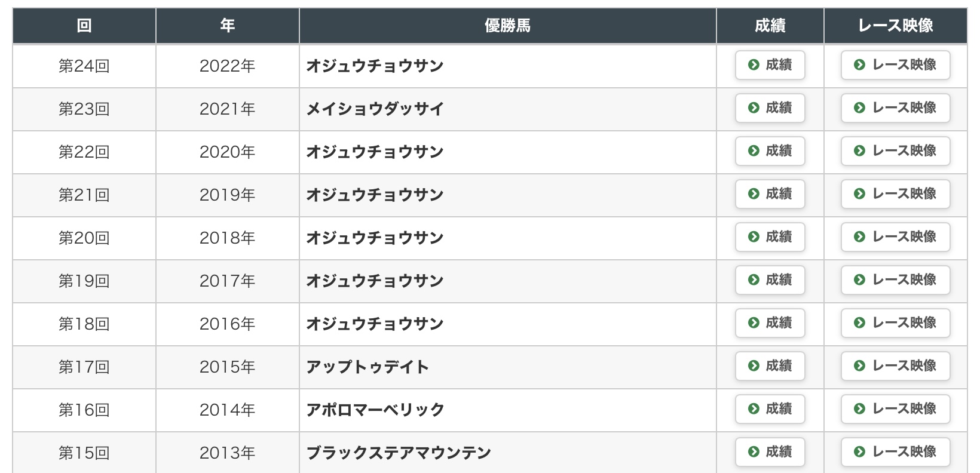The width and height of the screenshot is (980, 473).
Task: Open 成績 for 第20回 2018年
Action: [x=770, y=237]
